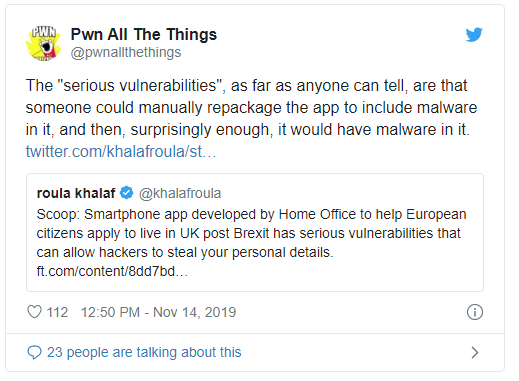The width and height of the screenshot is (519, 381).
Task: Expand conversation with right chevron arrow
Action: 475,352
